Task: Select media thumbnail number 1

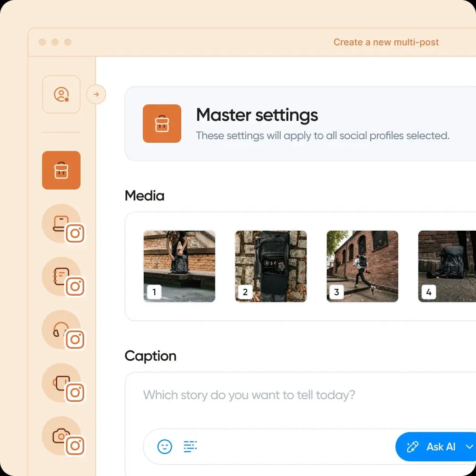Action: (x=179, y=266)
